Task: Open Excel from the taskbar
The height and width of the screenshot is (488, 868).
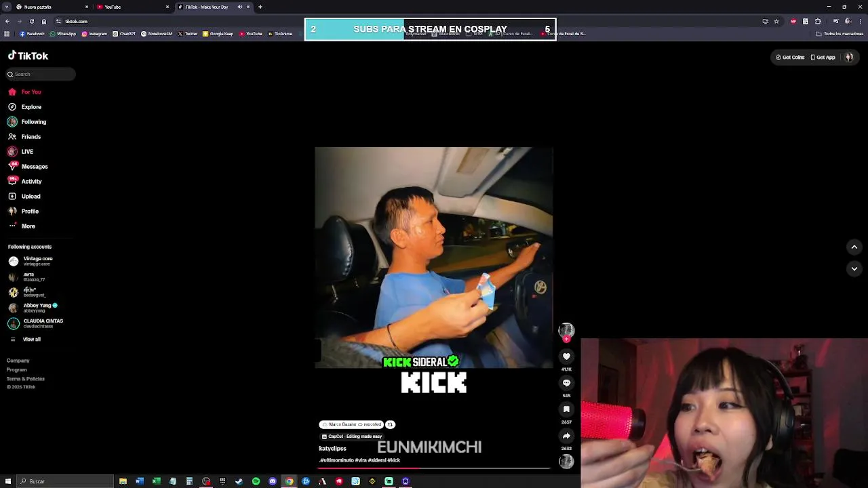Action: [x=156, y=481]
